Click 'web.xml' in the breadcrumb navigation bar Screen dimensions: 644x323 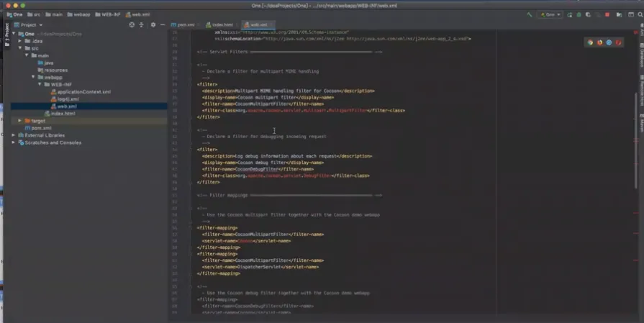coord(137,15)
